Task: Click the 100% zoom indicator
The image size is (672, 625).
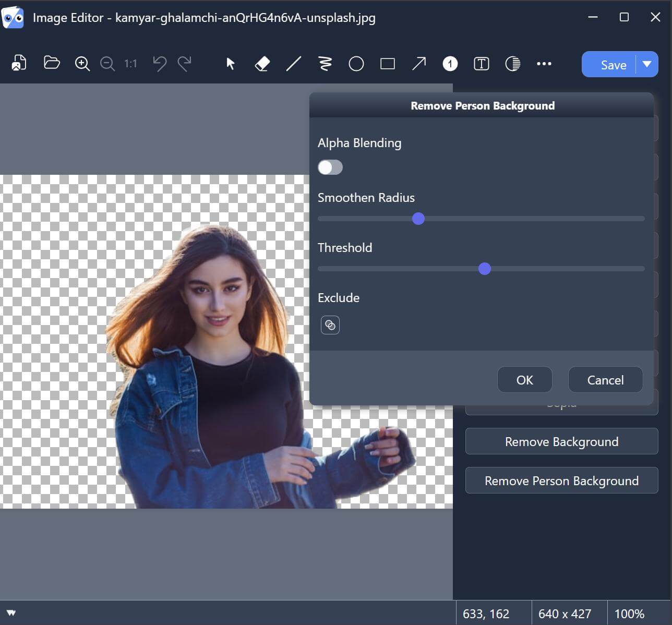Action: [629, 613]
